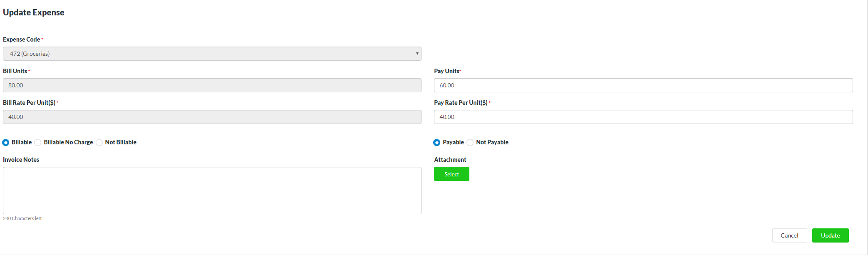Click inside the Invoice Notes text area

[x=212, y=191]
